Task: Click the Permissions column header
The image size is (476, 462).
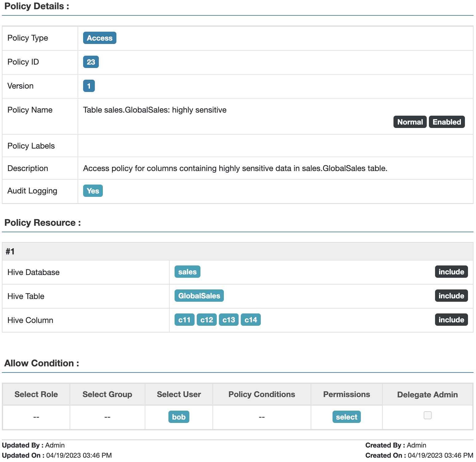Action: (346, 394)
